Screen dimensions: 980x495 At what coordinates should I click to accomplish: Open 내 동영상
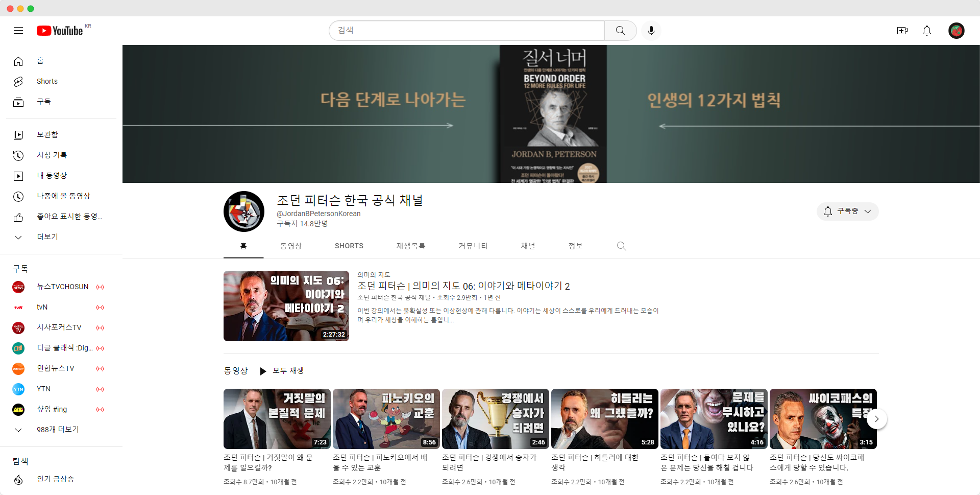[61, 176]
